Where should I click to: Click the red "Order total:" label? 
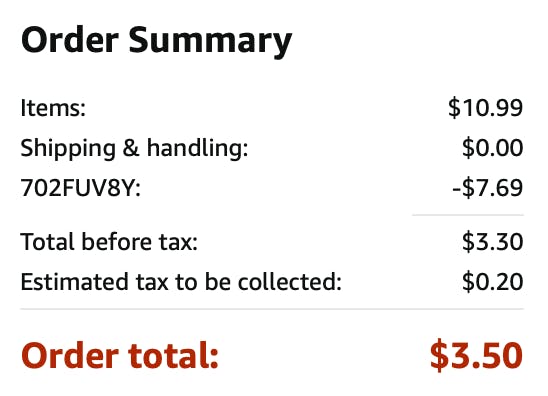tap(120, 355)
